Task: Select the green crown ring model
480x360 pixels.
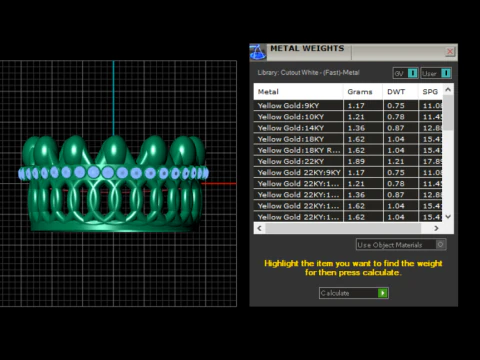Action: click(x=113, y=183)
